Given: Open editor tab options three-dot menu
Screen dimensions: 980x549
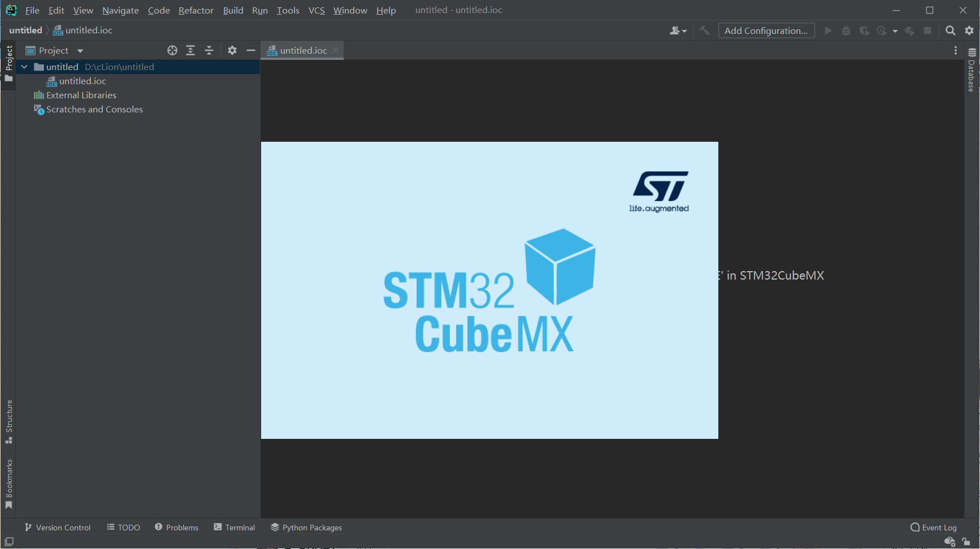Looking at the screenshot, I should coord(956,50).
